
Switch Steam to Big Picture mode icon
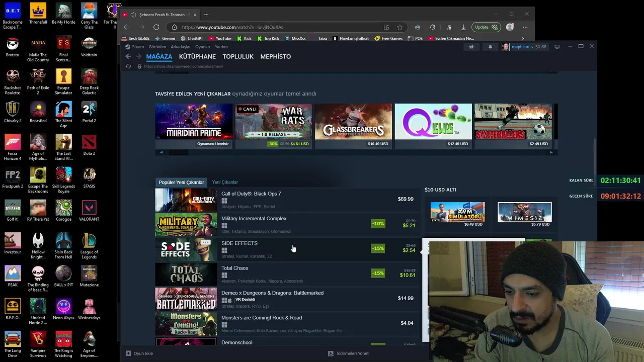point(557,47)
